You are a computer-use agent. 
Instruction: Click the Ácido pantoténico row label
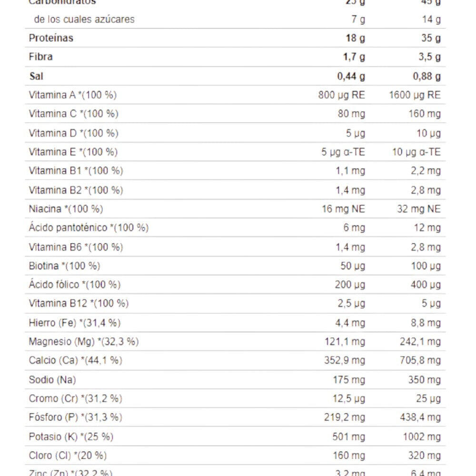(89, 228)
